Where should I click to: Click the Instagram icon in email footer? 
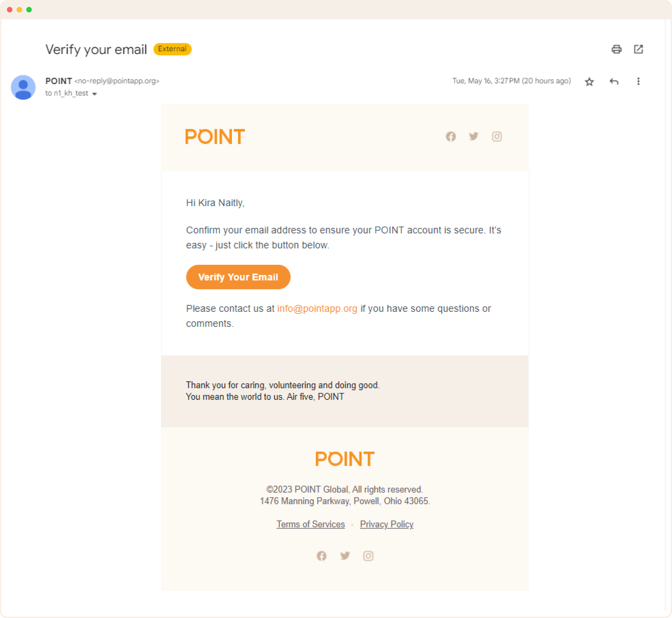click(368, 556)
